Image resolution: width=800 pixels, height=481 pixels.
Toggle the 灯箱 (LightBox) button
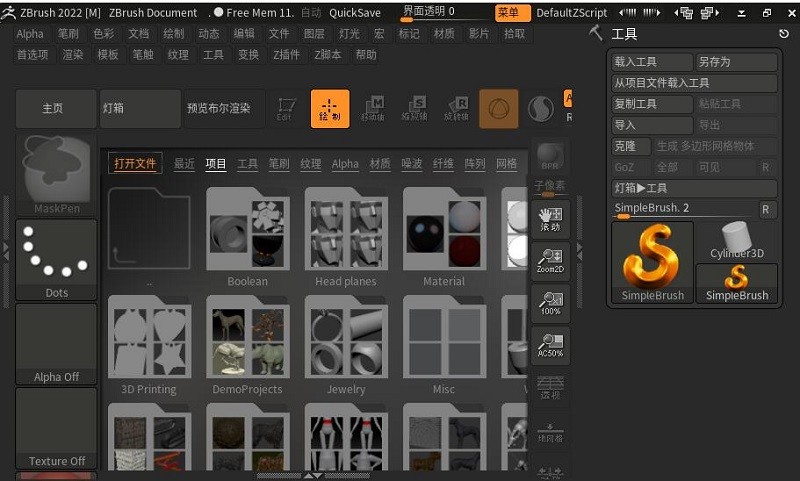[x=140, y=108]
